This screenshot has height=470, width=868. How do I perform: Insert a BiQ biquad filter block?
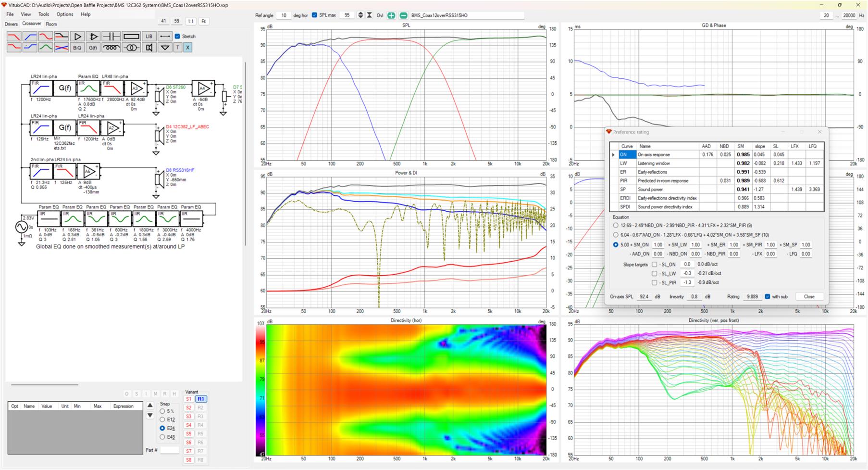[77, 48]
